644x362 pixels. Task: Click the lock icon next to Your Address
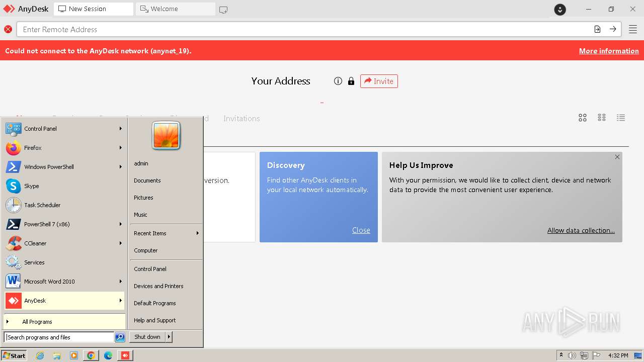tap(351, 81)
